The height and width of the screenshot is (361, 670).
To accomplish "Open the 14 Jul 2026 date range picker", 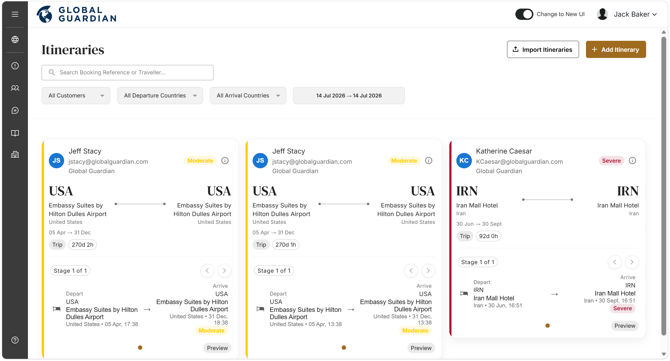I will [349, 96].
